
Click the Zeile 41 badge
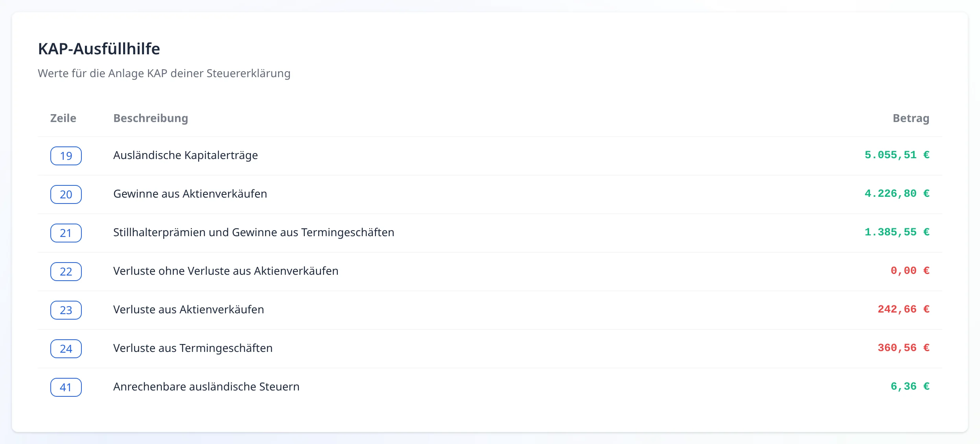click(66, 387)
